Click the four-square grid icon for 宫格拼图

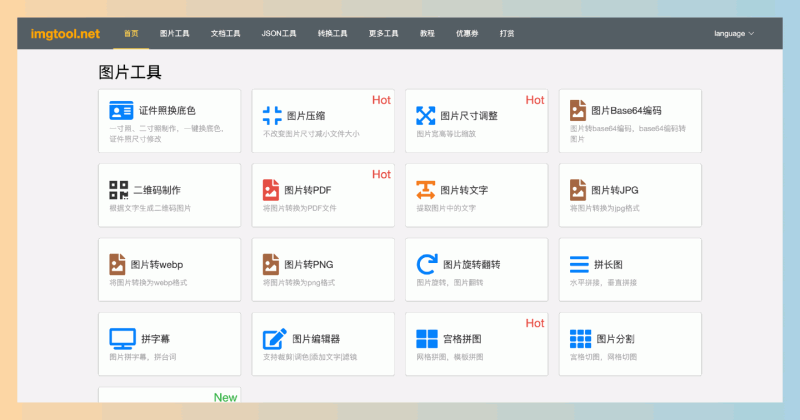(x=427, y=339)
